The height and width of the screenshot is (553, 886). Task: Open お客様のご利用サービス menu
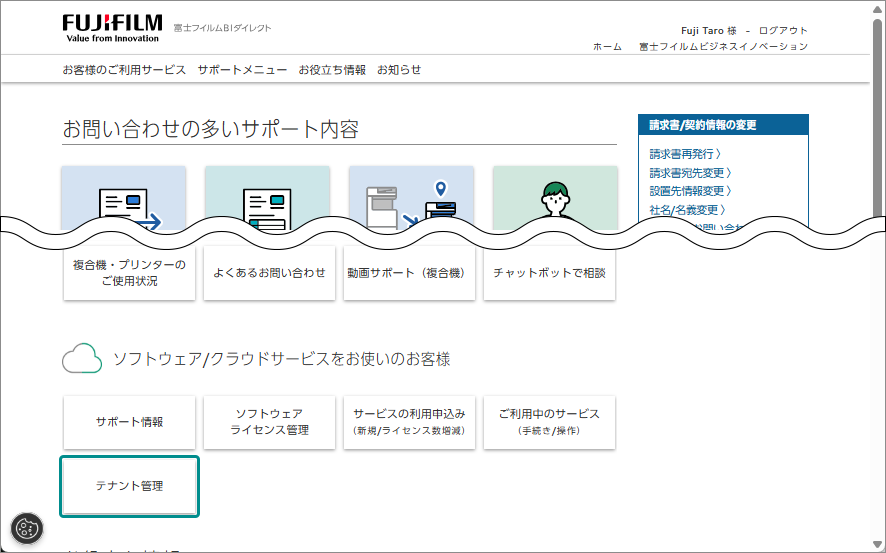tap(124, 70)
